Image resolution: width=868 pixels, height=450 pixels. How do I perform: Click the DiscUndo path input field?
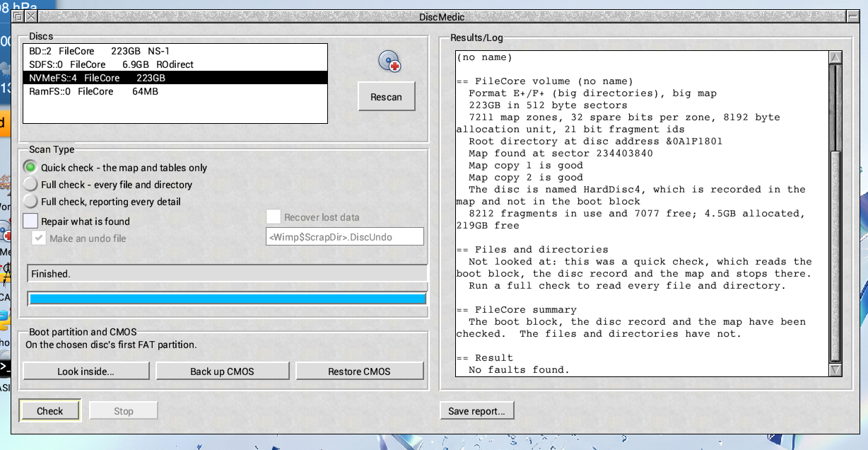(x=345, y=237)
